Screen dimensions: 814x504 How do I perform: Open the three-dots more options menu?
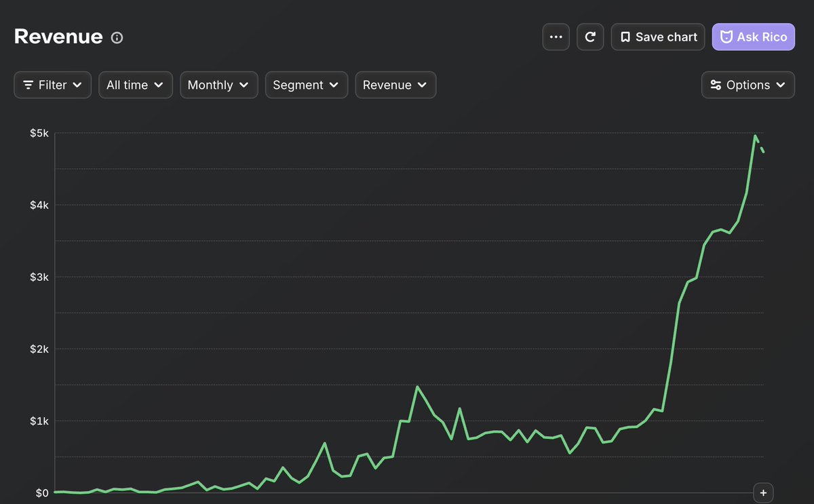click(556, 37)
